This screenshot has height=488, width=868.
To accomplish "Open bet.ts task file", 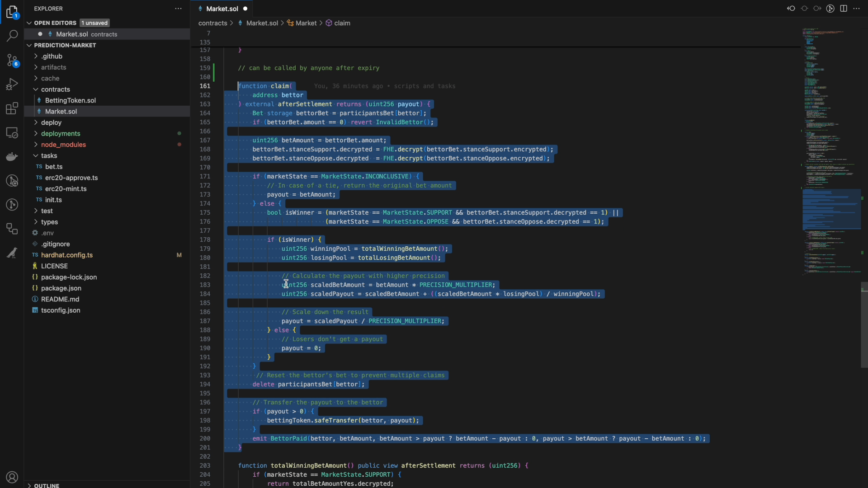I will [x=54, y=167].
